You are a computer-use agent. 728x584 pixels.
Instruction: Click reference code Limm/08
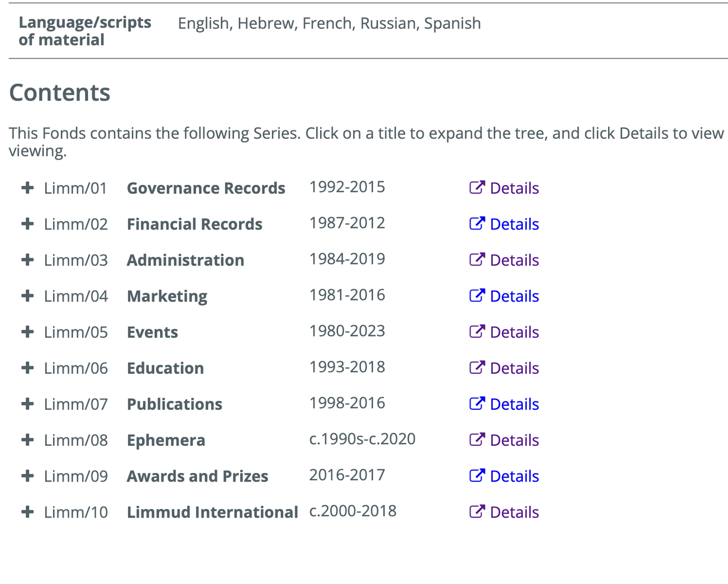[76, 440]
